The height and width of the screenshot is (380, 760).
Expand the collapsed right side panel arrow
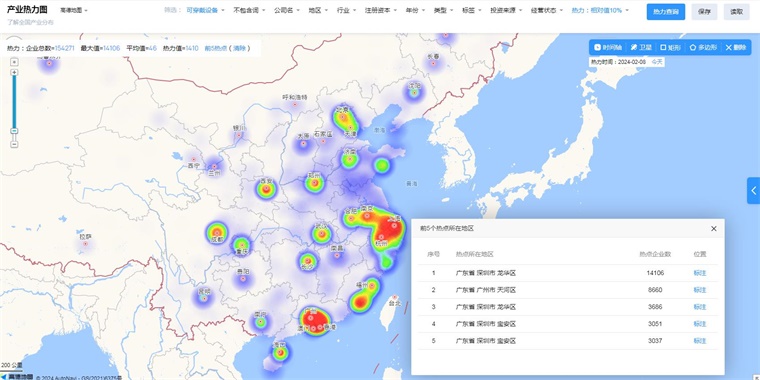[754, 190]
